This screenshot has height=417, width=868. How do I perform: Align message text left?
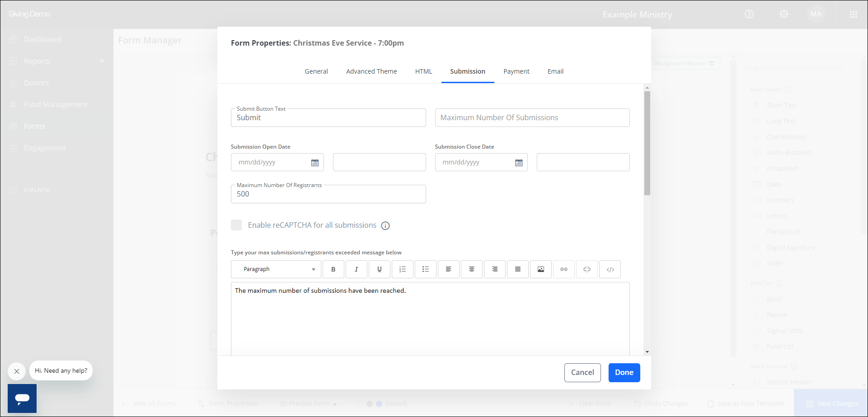click(x=449, y=269)
